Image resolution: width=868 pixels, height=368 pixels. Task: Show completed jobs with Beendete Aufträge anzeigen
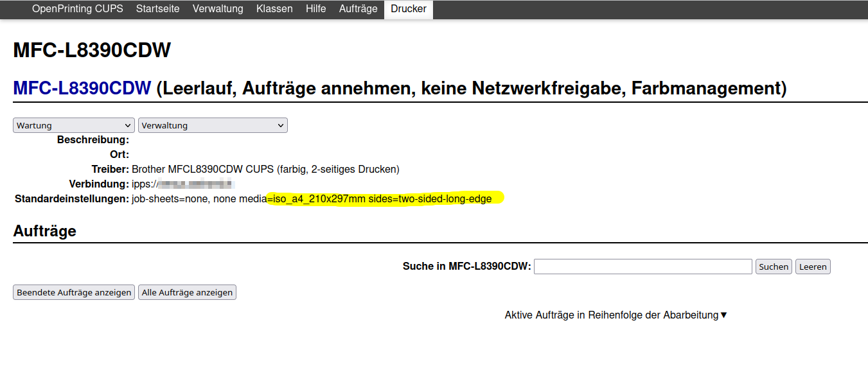click(74, 292)
